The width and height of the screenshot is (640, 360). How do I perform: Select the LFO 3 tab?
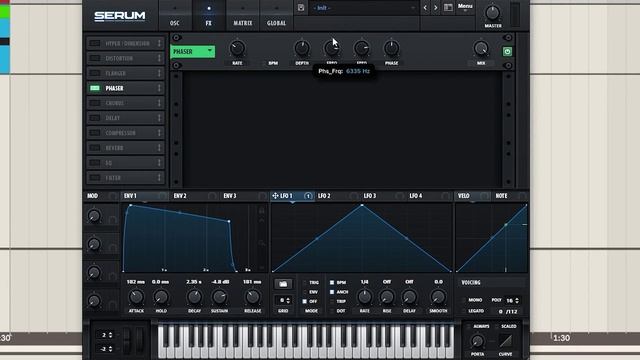(x=370, y=196)
